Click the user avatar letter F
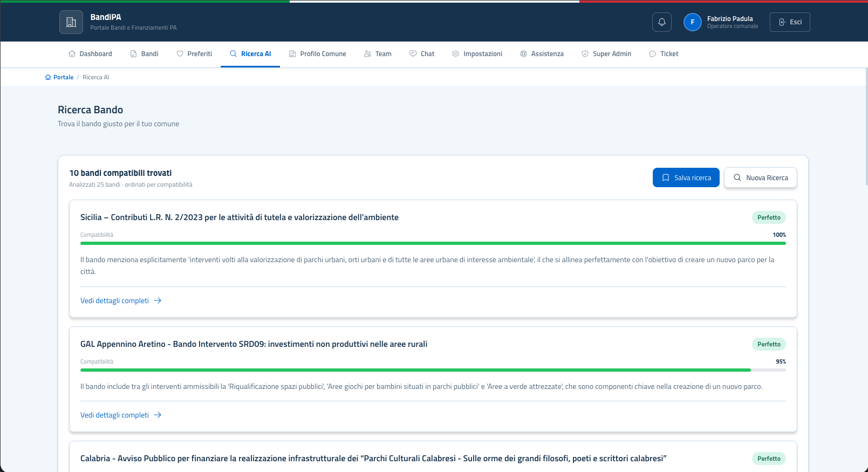Viewport: 868px width, 472px height. 693,22
